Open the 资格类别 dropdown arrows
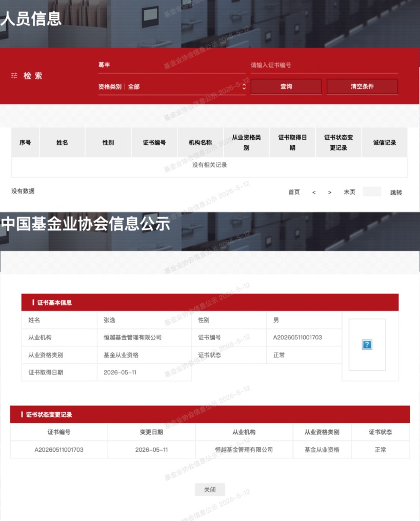 [244, 86]
